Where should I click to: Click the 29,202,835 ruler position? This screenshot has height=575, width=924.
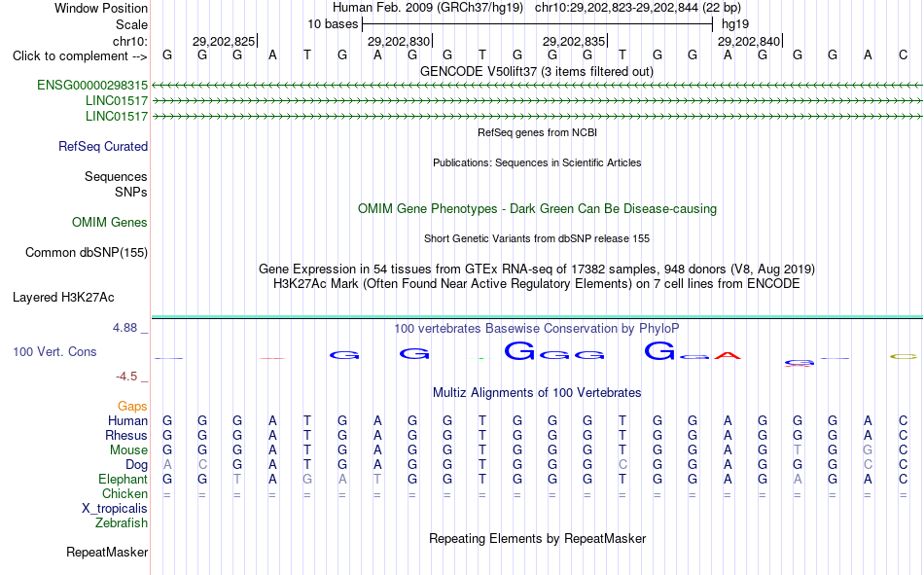(574, 41)
